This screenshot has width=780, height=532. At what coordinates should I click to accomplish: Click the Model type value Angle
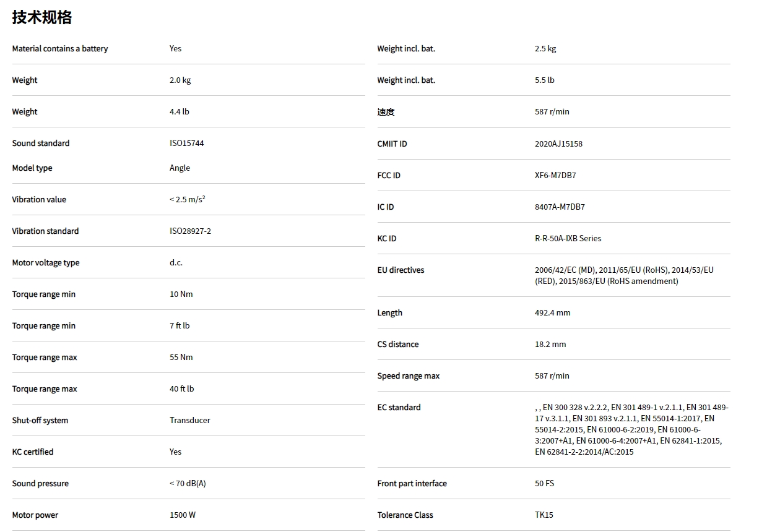pos(180,168)
